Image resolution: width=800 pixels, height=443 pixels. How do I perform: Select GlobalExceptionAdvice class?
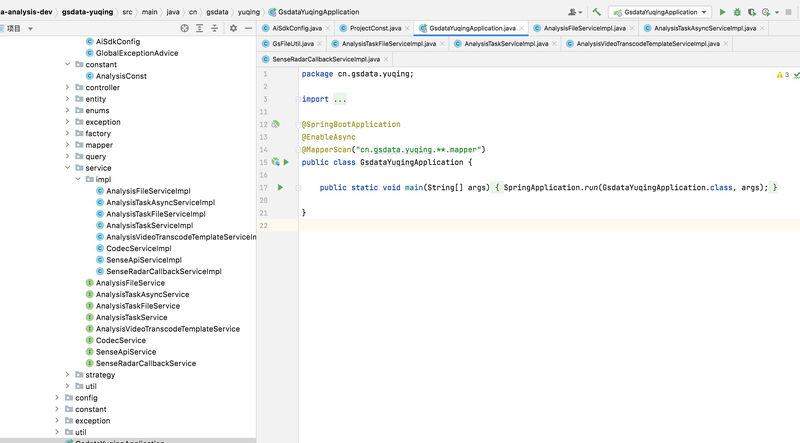coord(137,53)
